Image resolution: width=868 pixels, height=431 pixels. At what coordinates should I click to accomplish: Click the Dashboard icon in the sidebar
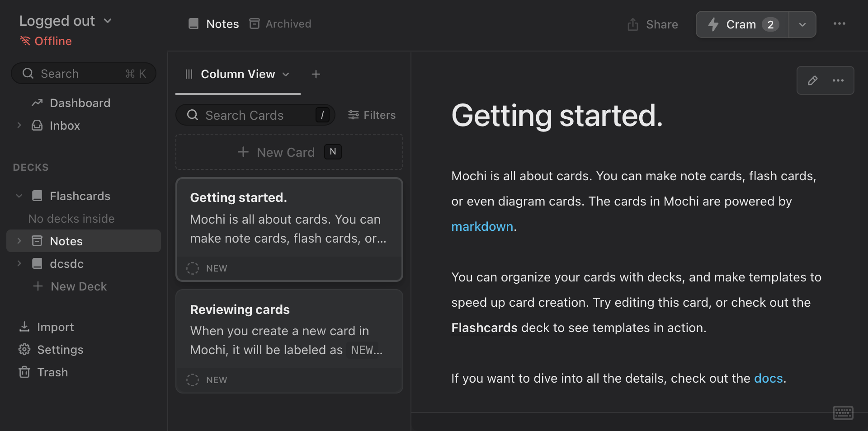(38, 103)
